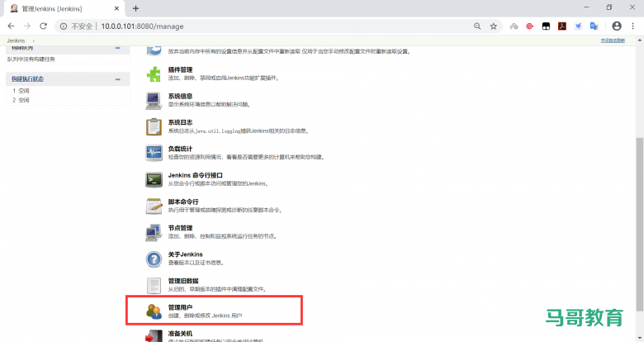Reload the browser page
Screen dimensions: 644x342
[x=43, y=26]
